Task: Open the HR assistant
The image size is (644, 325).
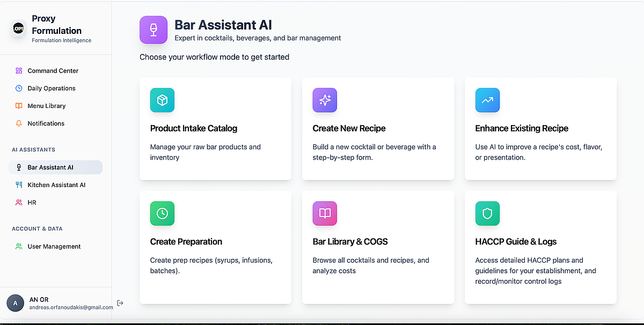Action: [x=32, y=203]
